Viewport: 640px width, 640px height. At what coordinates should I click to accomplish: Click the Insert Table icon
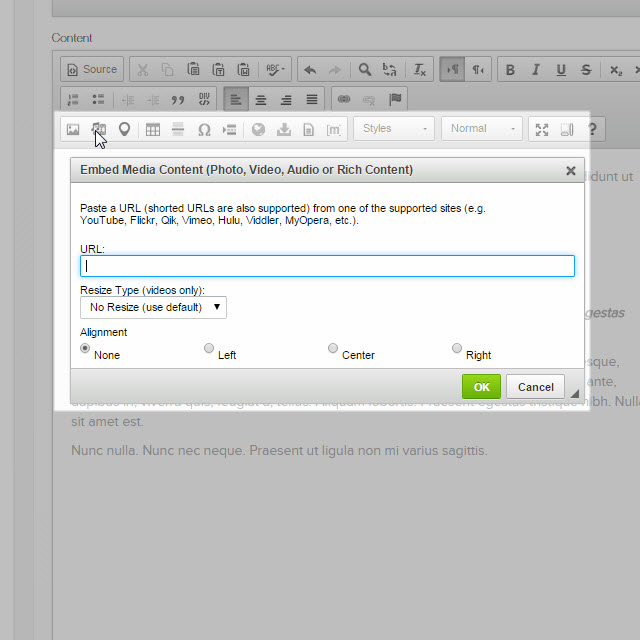(153, 129)
